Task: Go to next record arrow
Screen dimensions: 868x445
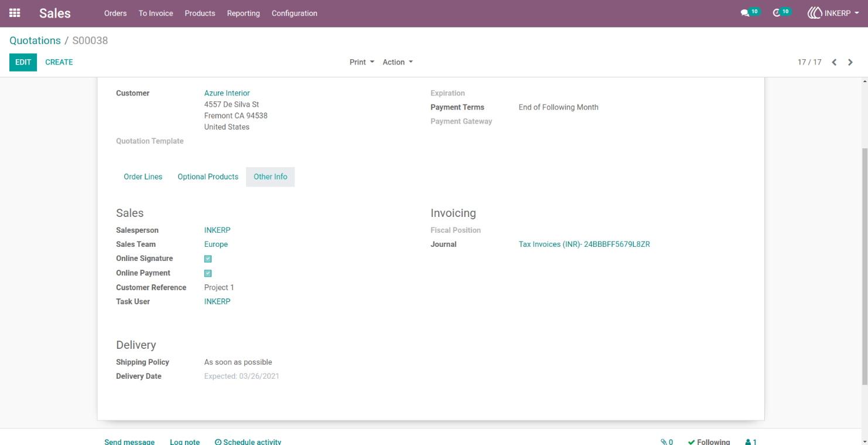Action: coord(850,62)
